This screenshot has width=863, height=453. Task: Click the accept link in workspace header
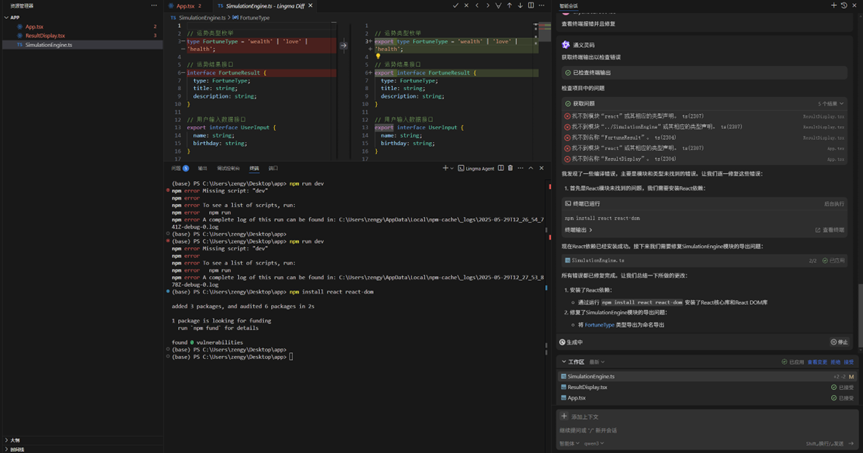(x=849, y=362)
